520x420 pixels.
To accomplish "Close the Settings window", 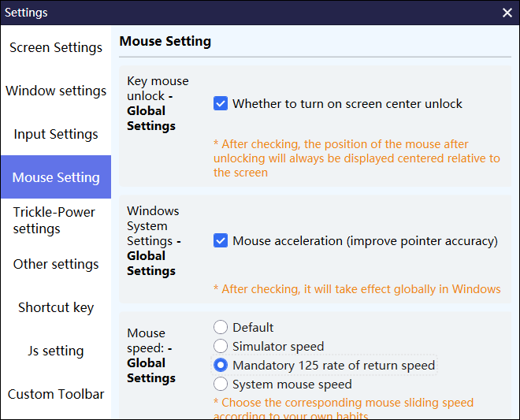I will coord(507,13).
